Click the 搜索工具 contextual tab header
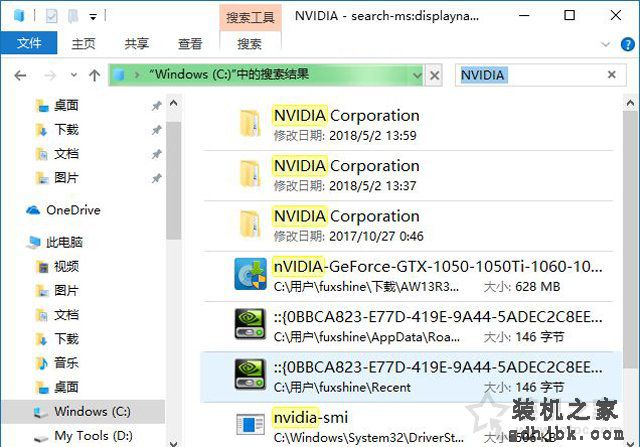 (x=250, y=17)
